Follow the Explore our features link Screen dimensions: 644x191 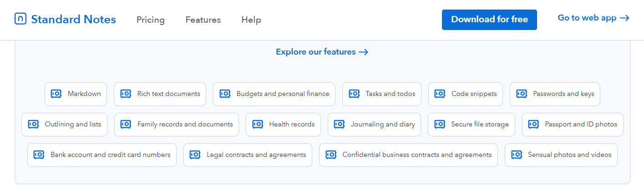[x=322, y=52]
